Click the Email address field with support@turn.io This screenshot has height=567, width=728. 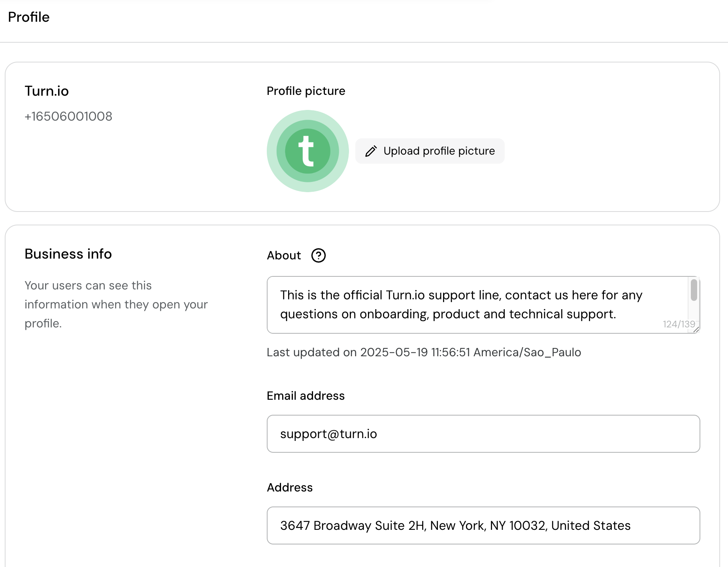[483, 434]
